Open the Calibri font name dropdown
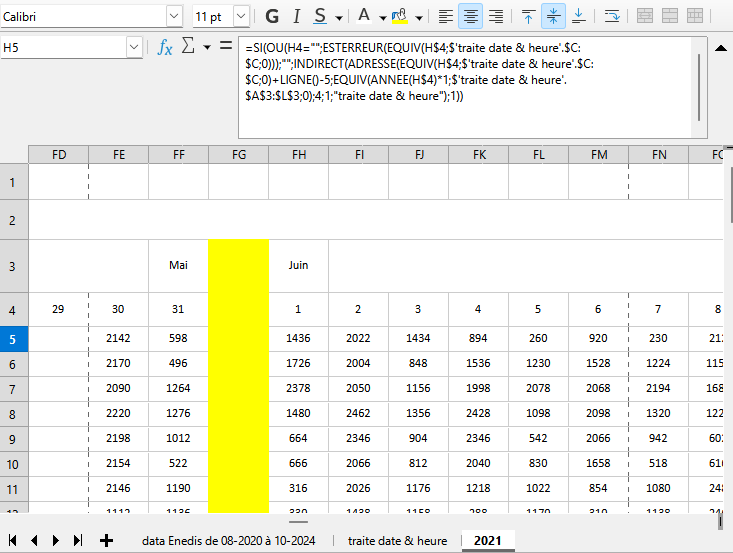Image resolution: width=733 pixels, height=553 pixels. point(174,16)
